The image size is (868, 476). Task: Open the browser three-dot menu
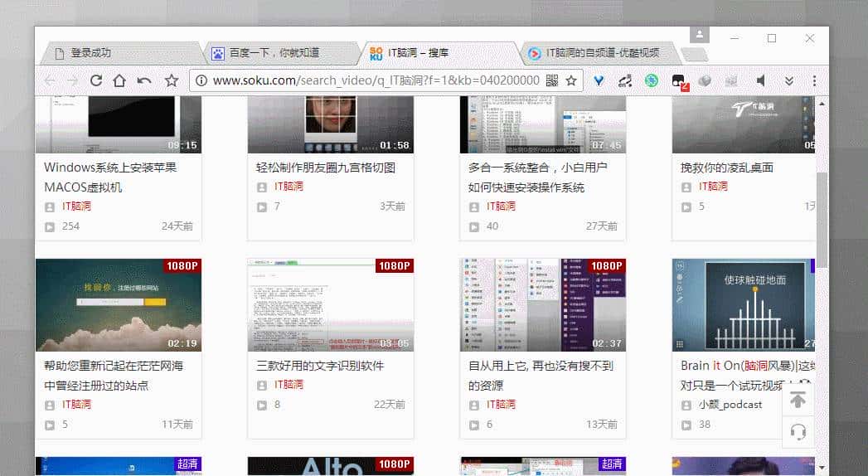pyautogui.click(x=814, y=80)
